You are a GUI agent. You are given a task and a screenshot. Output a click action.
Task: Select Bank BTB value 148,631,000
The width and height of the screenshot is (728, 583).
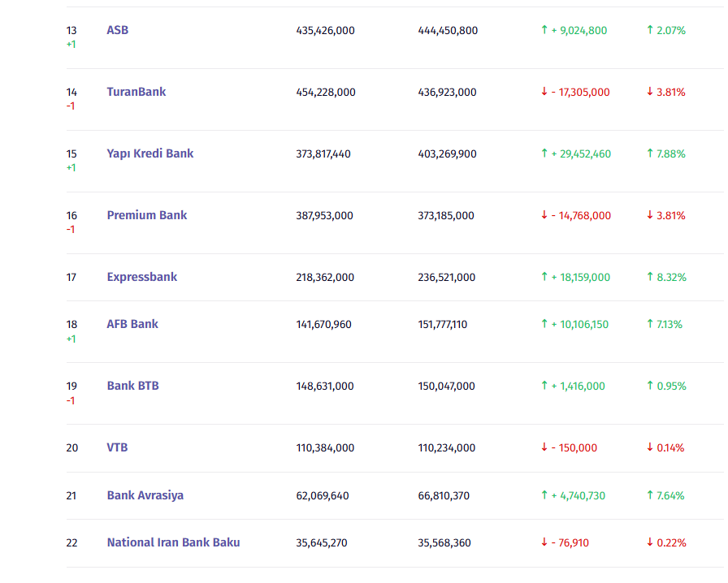(325, 387)
